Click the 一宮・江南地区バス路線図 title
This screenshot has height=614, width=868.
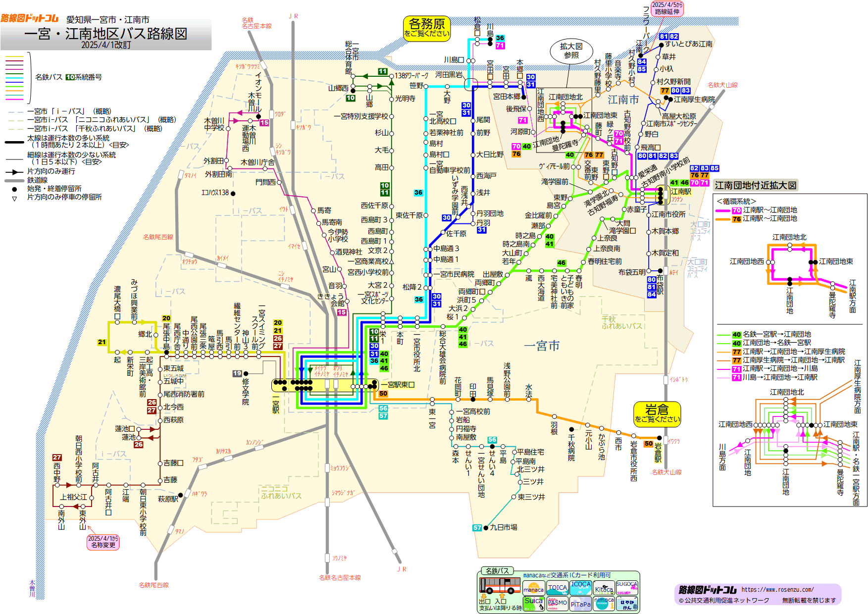(x=106, y=34)
